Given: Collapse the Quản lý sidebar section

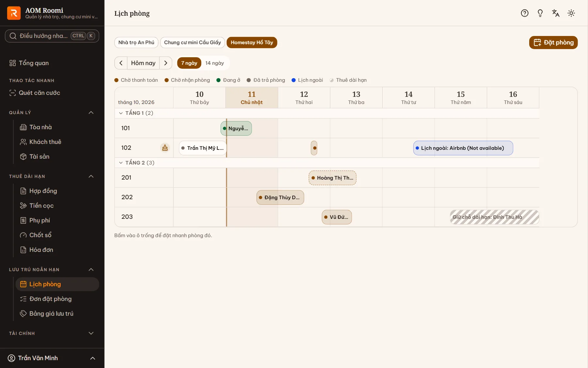Looking at the screenshot, I should click(91, 113).
